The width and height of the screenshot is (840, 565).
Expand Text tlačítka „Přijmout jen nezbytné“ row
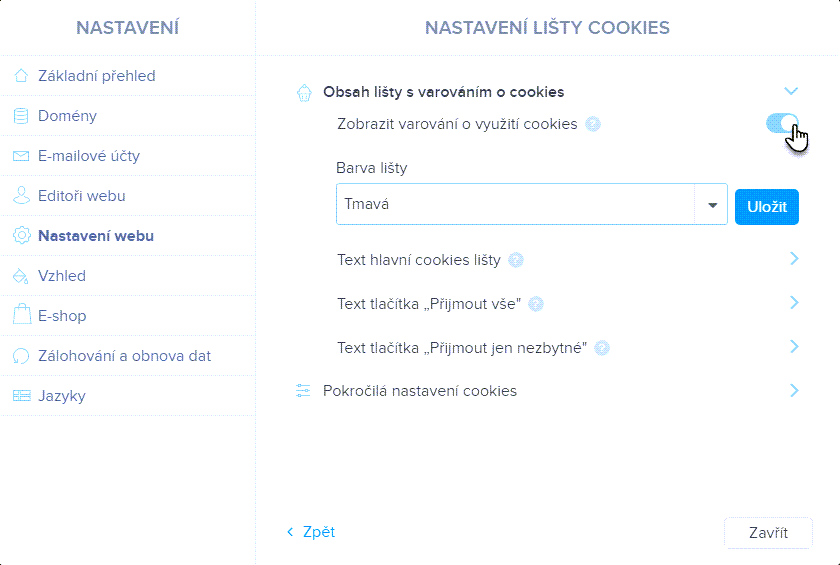[x=794, y=347]
